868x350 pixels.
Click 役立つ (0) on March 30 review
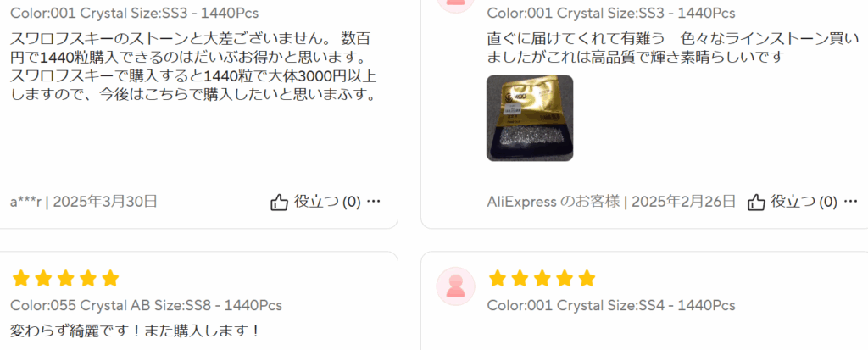[x=327, y=202]
